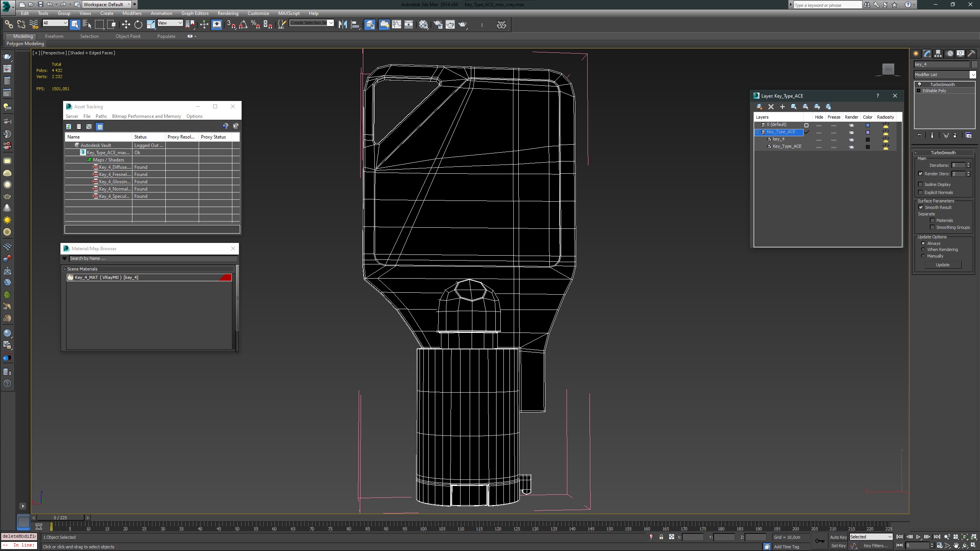Click the Auto Key button
This screenshot has height=551, width=980.
click(x=838, y=537)
